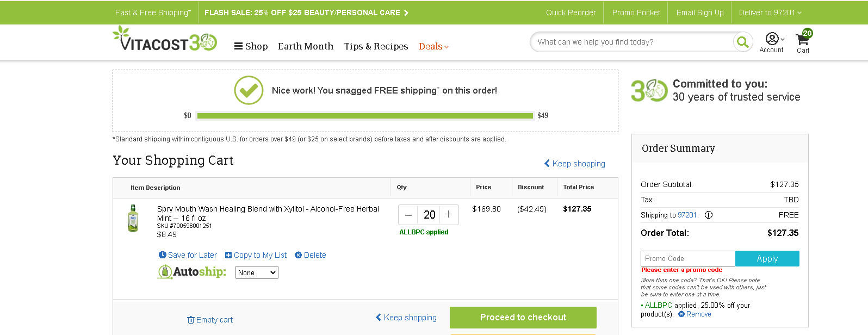Screen dimensions: 868x335
Task: Click the Vitacost 30 logo
Action: pyautogui.click(x=165, y=39)
